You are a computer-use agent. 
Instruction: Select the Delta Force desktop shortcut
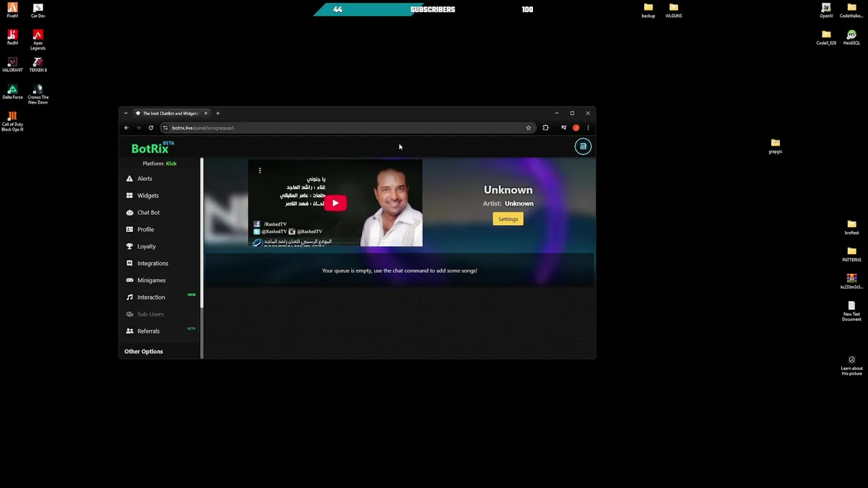tap(12, 92)
